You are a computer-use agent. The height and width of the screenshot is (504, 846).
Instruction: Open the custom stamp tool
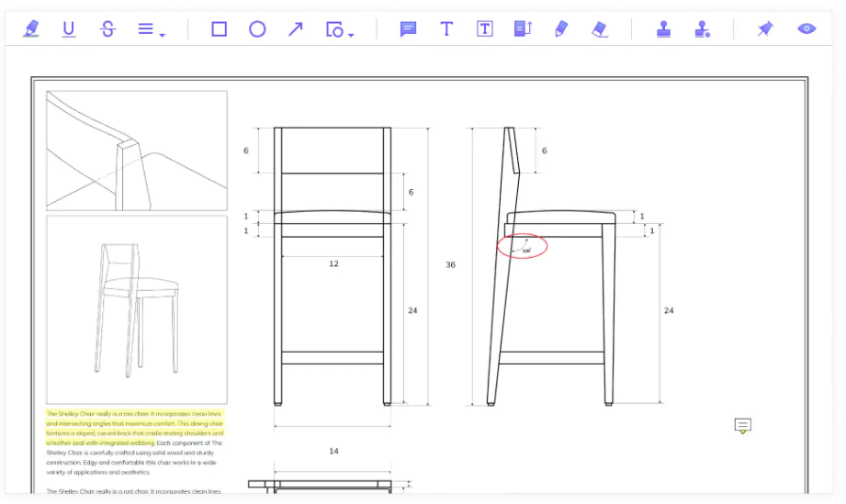[703, 29]
